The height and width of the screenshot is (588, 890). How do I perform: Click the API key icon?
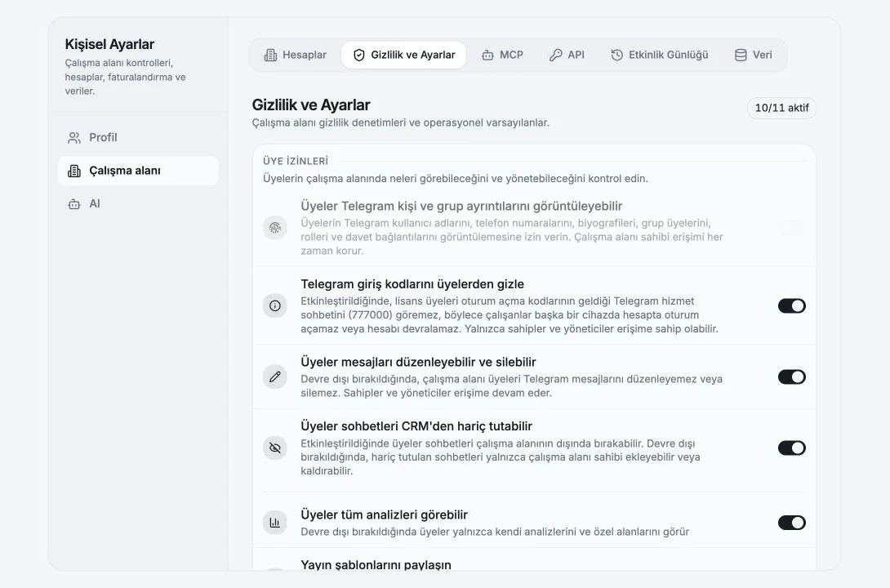(x=556, y=55)
